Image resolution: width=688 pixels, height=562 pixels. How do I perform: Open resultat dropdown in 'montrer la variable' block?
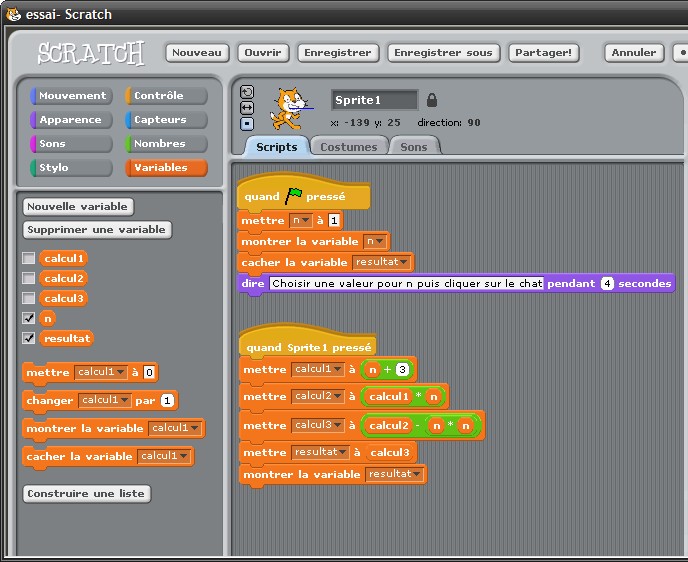click(394, 474)
